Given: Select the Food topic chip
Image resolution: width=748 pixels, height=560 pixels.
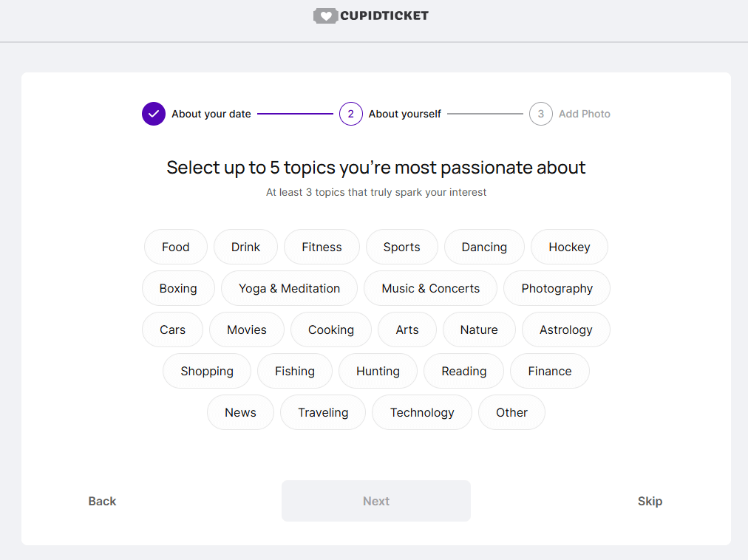Looking at the screenshot, I should click(176, 247).
